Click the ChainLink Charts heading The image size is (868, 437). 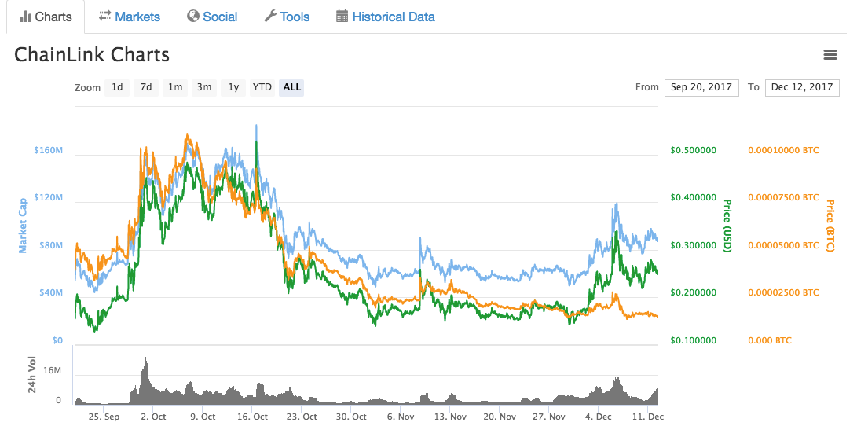point(92,55)
